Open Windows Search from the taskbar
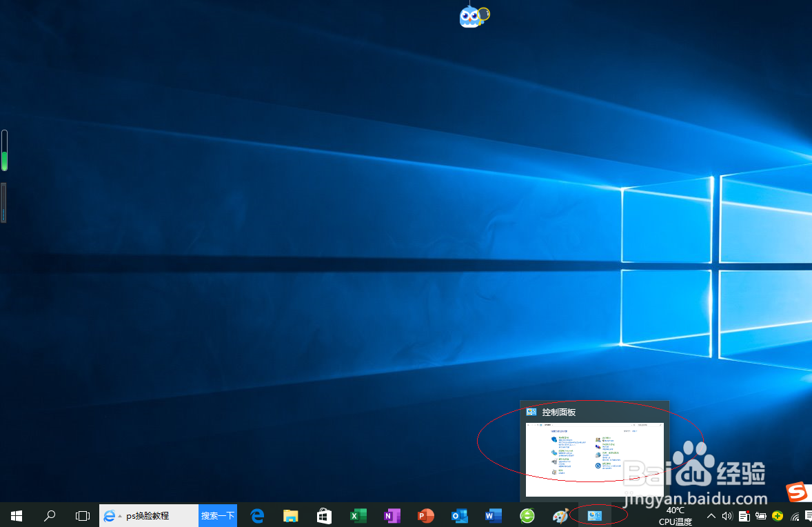The width and height of the screenshot is (812, 527). click(x=49, y=515)
